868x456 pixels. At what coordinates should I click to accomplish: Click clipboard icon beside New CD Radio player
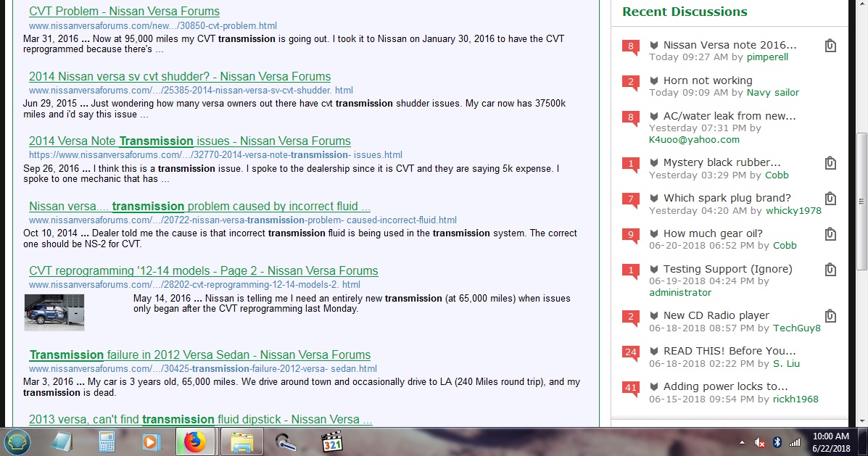[830, 315]
